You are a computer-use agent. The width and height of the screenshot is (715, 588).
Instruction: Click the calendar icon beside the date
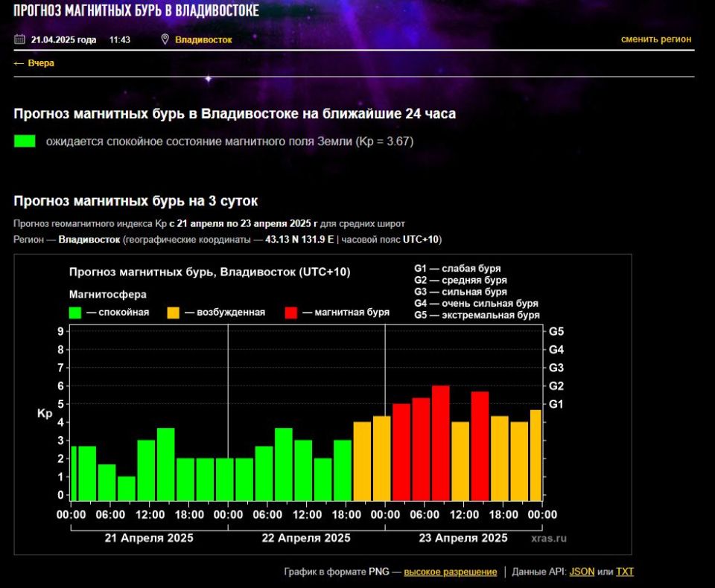tap(19, 39)
